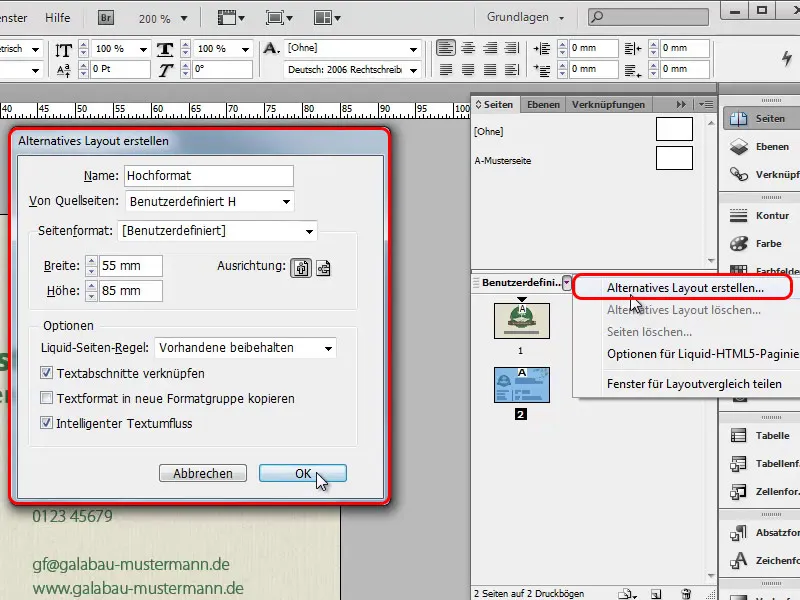The image size is (800, 600).
Task: Select page 2 thumbnail in Seiten panel
Action: pos(521,385)
